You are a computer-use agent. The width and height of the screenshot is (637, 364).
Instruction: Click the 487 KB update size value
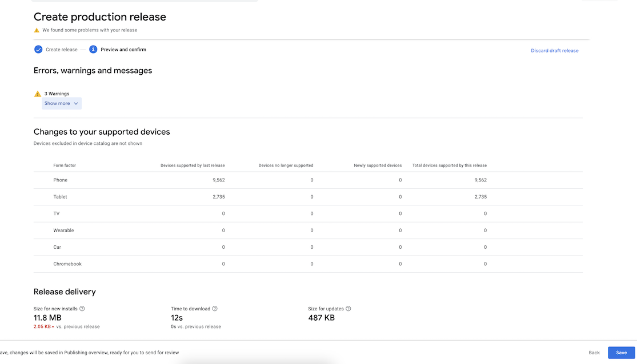[321, 318]
